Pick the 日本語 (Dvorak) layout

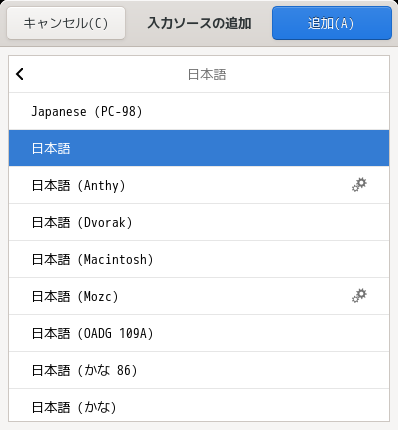click(x=199, y=222)
